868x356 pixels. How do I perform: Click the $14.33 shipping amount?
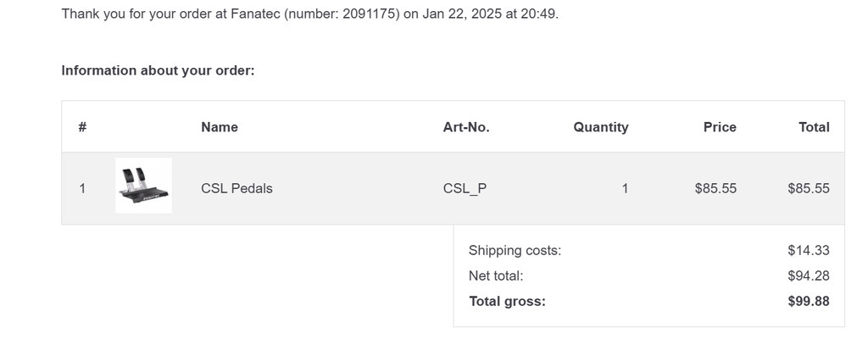[x=809, y=250]
